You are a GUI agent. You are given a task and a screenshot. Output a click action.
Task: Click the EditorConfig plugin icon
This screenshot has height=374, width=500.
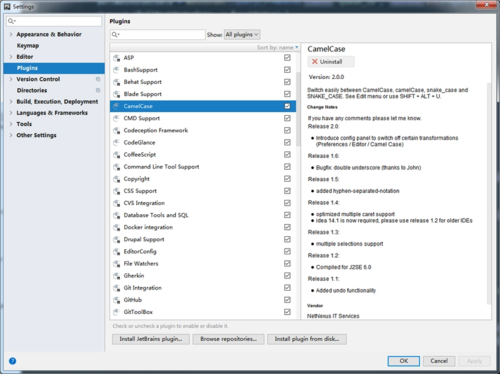coord(116,252)
